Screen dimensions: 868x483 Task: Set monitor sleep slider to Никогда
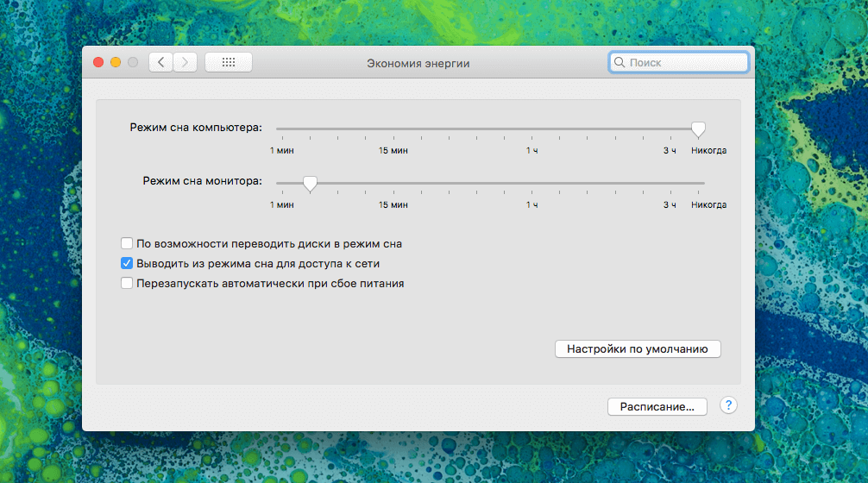[x=704, y=183]
